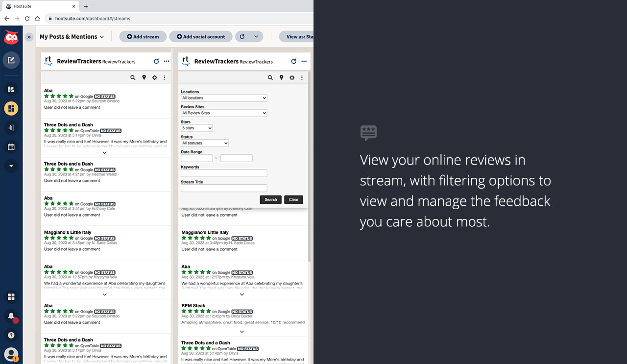627x364 pixels.
Task: Select the Hootsuite browser tab
Action: (x=41, y=6)
